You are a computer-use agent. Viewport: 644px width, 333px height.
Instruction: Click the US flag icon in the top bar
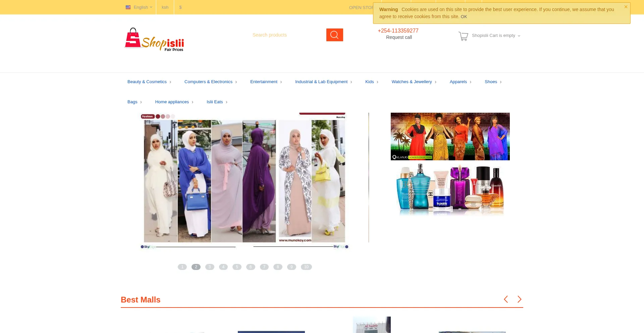(128, 7)
